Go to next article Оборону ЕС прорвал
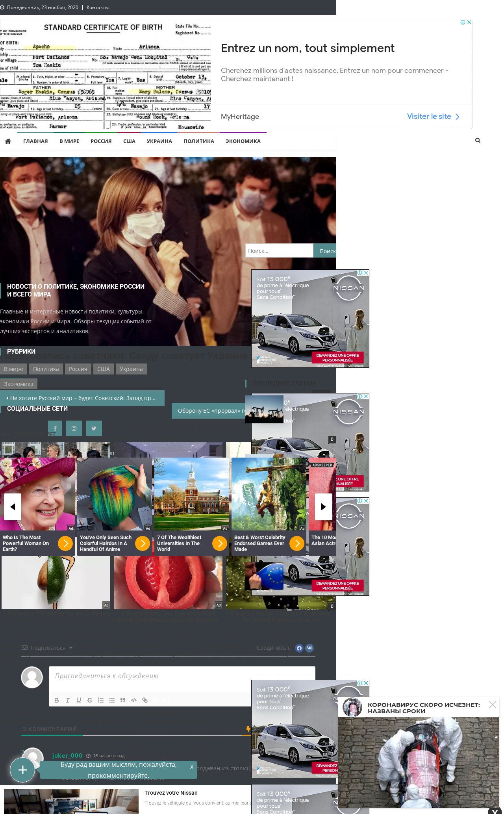This screenshot has width=504, height=814. click(x=211, y=411)
